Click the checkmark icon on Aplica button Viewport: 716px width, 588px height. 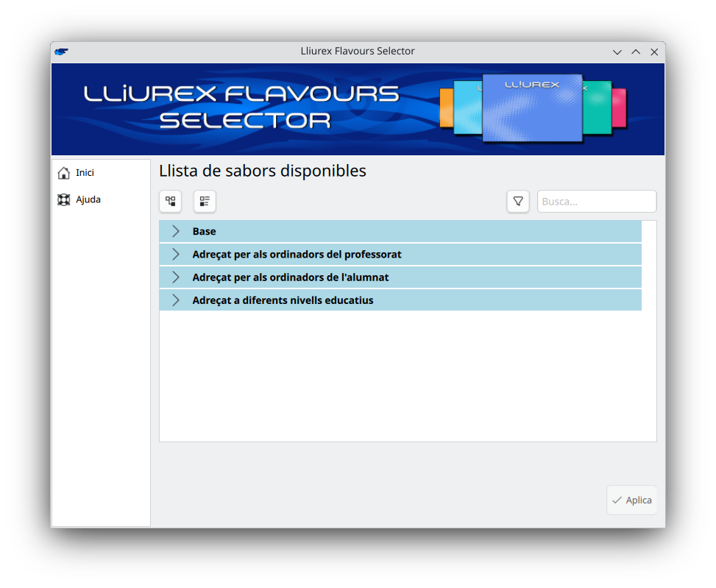(x=617, y=500)
